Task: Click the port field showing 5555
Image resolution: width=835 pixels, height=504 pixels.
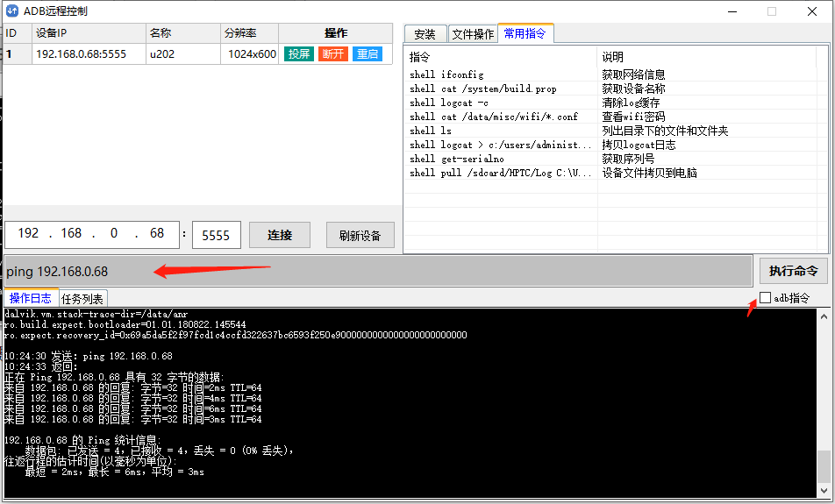Action: click(216, 235)
